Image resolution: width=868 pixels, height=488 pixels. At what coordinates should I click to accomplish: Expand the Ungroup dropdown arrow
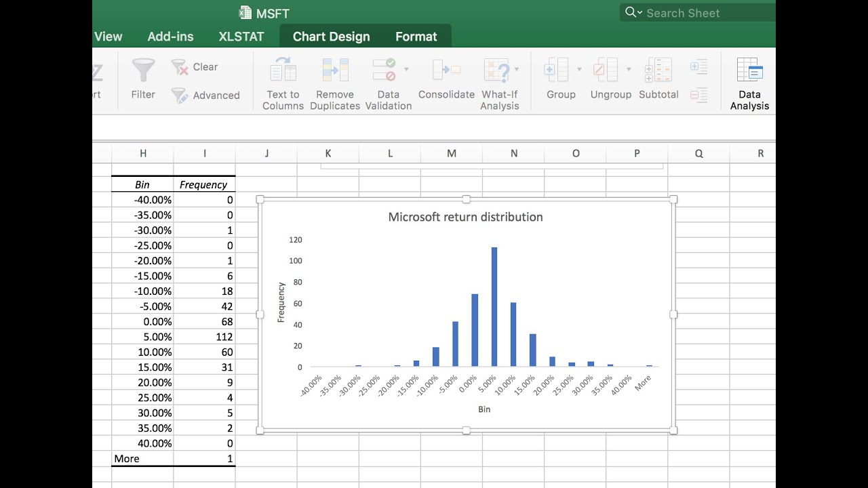[x=629, y=69]
